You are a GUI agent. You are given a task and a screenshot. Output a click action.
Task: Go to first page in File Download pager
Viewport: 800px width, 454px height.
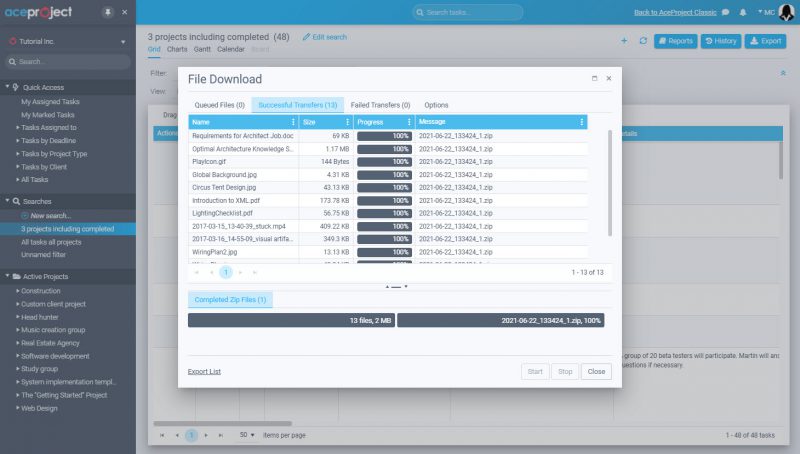click(196, 272)
